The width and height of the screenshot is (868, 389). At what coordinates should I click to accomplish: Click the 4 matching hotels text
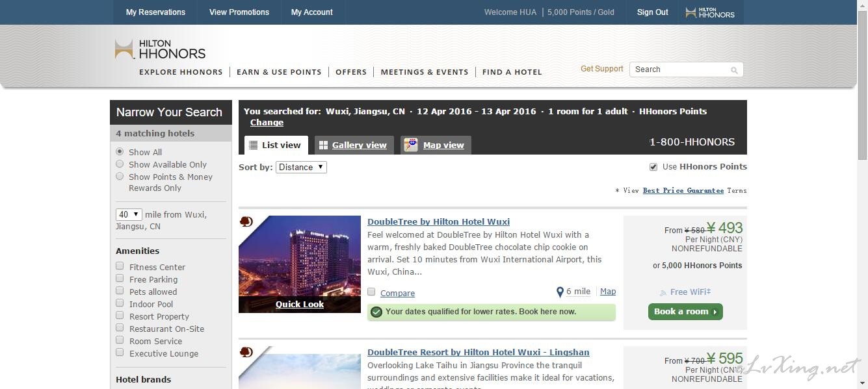click(x=155, y=134)
